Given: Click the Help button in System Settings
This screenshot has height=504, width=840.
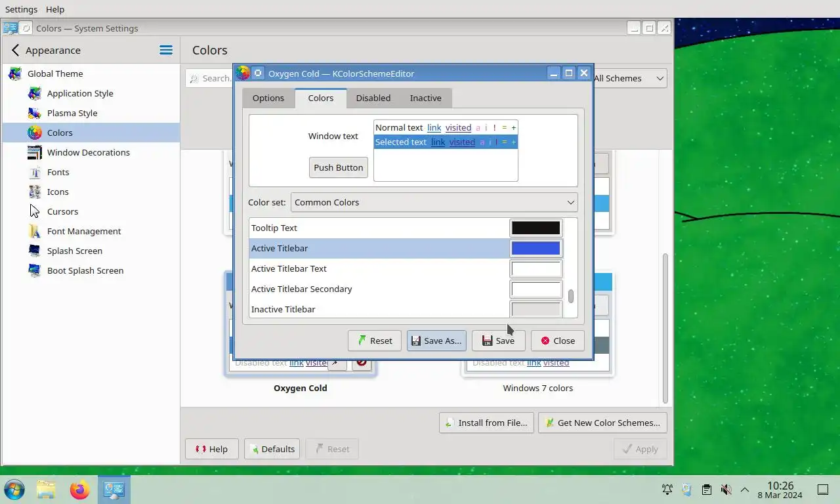Looking at the screenshot, I should tap(212, 449).
